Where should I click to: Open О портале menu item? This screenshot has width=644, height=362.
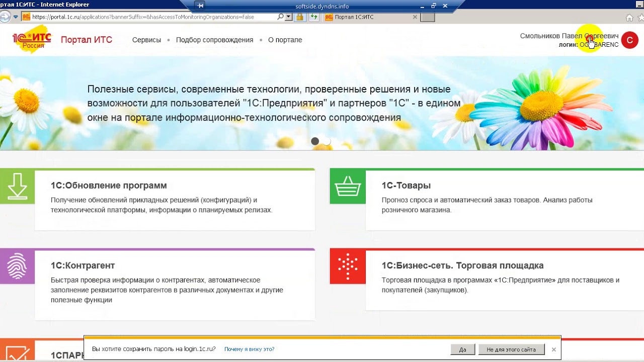pyautogui.click(x=285, y=40)
